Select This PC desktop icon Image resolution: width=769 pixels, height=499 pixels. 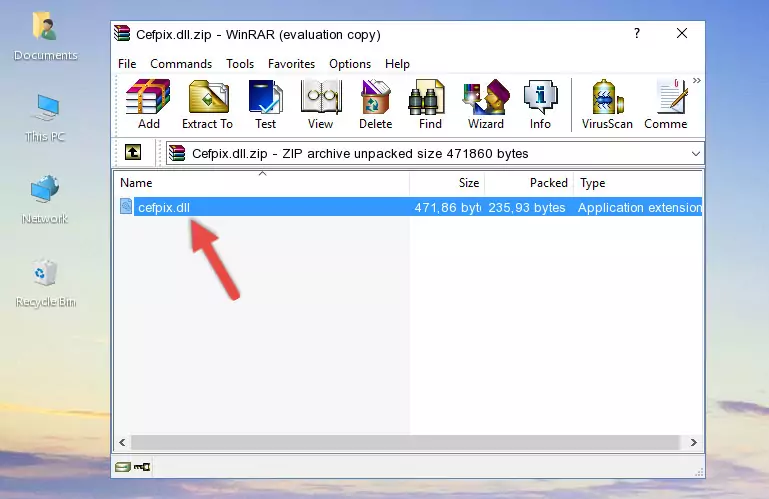tap(45, 118)
